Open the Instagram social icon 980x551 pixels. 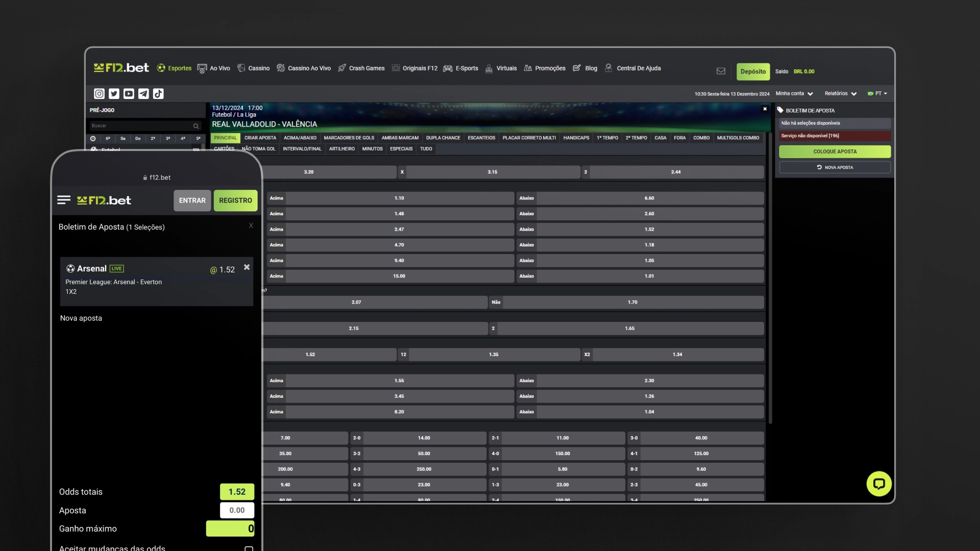pyautogui.click(x=99, y=94)
